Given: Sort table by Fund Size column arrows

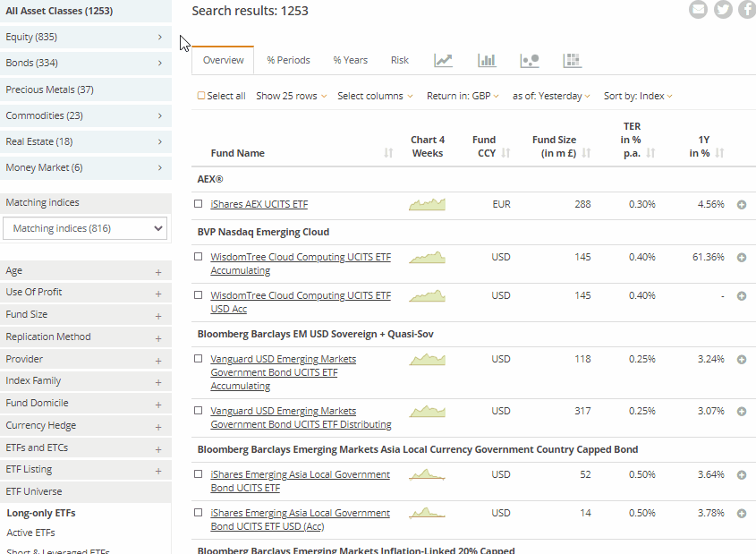Looking at the screenshot, I should tap(587, 153).
